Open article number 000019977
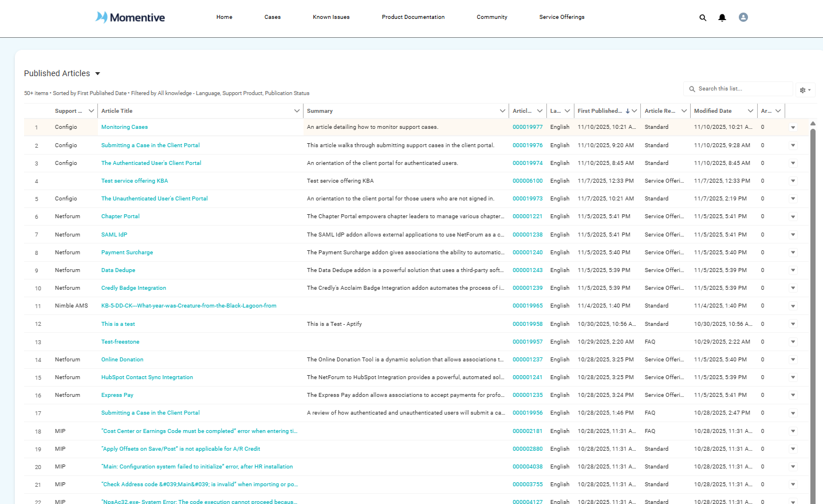 [527, 127]
